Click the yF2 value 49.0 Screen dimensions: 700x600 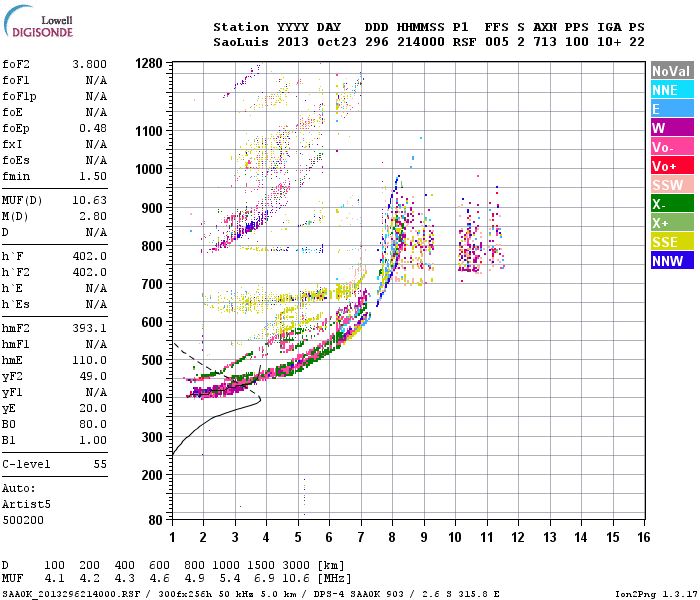click(93, 377)
